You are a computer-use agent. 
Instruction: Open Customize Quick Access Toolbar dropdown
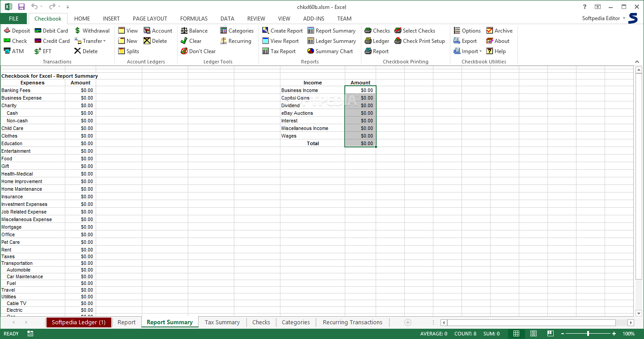pyautogui.click(x=68, y=7)
